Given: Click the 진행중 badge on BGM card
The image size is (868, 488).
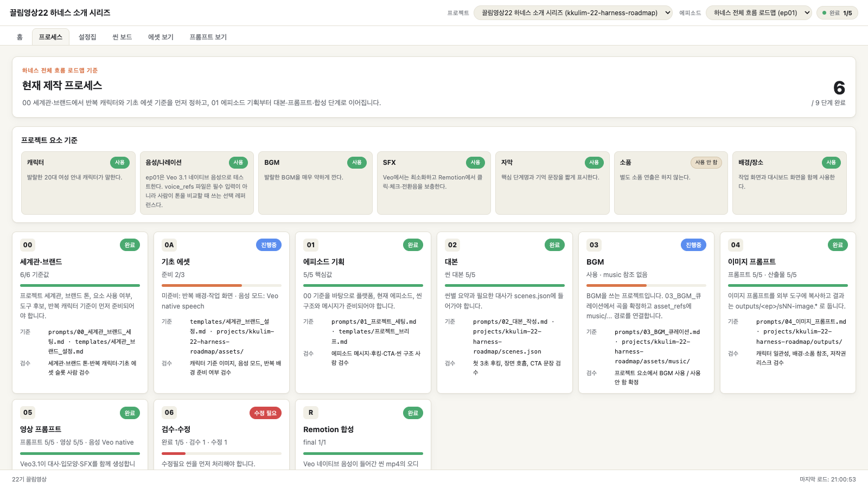Looking at the screenshot, I should (x=693, y=245).
